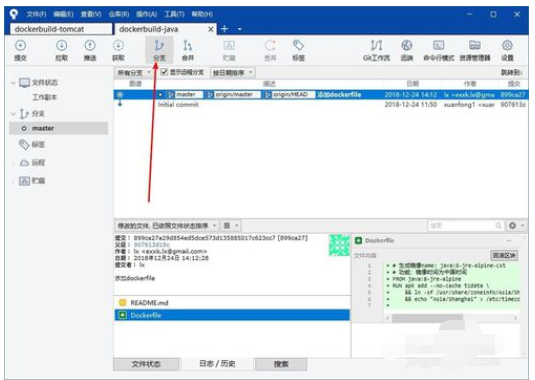Image resolution: width=535 pixels, height=380 pixels.
Task: Open the Actions (操作) menu
Action: point(146,14)
